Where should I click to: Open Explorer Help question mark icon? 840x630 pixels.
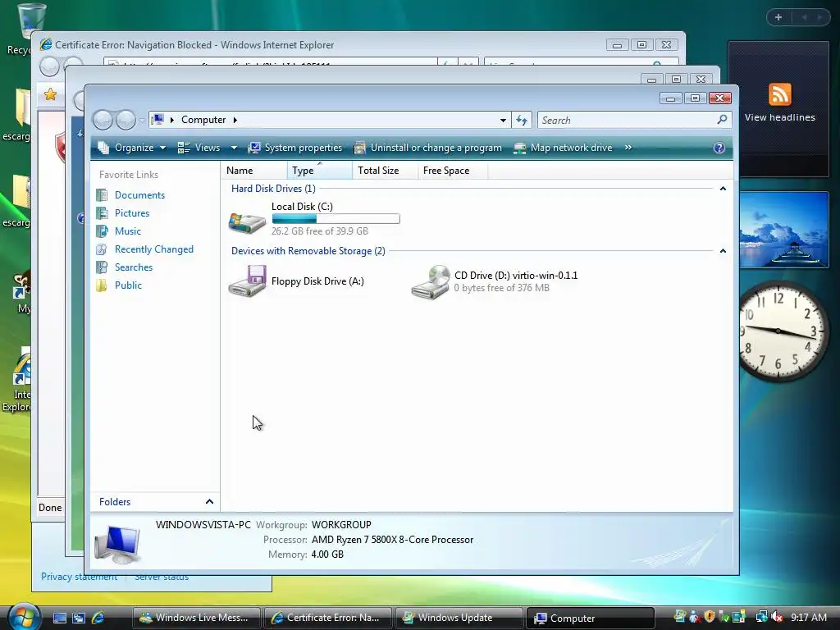coord(719,148)
